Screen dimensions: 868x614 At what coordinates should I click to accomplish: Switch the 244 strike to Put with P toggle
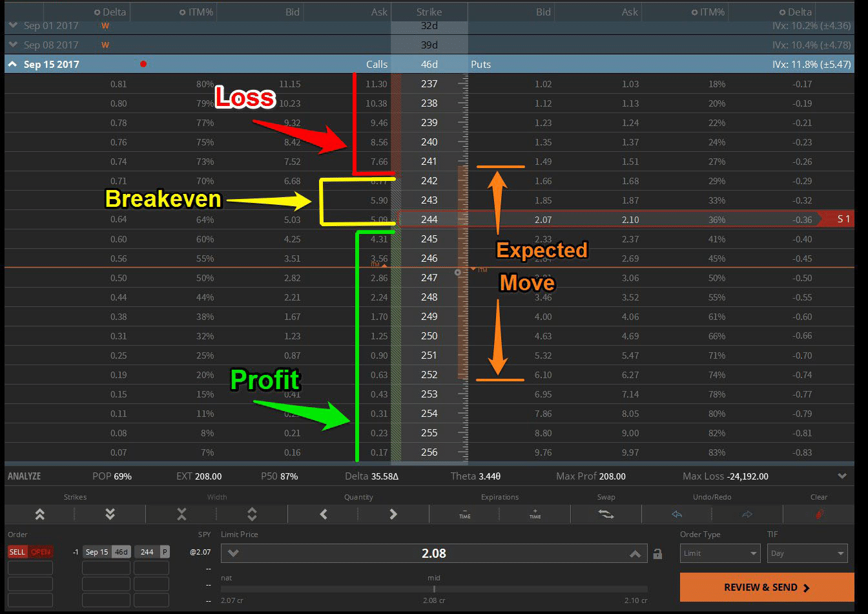163,551
